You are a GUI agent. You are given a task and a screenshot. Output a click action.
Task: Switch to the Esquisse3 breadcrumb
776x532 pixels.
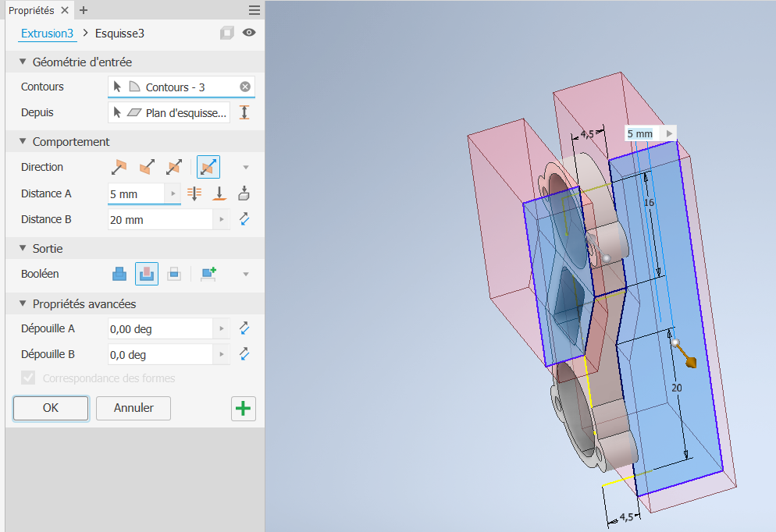(x=119, y=34)
